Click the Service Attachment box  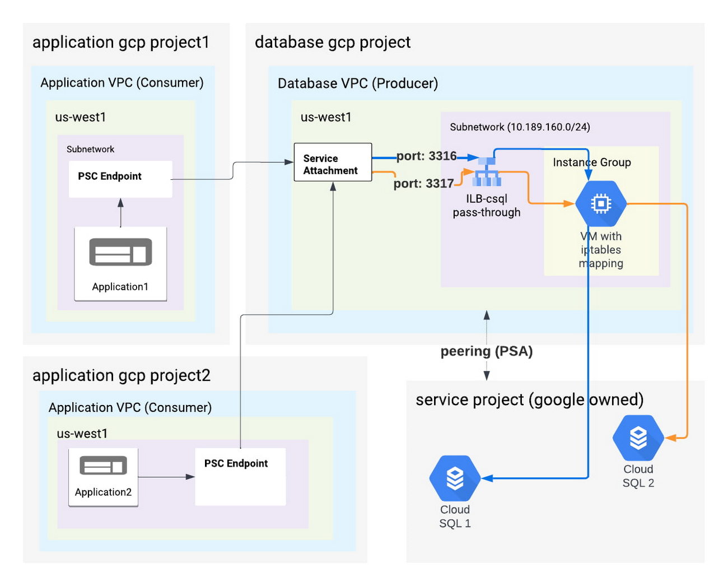click(333, 162)
